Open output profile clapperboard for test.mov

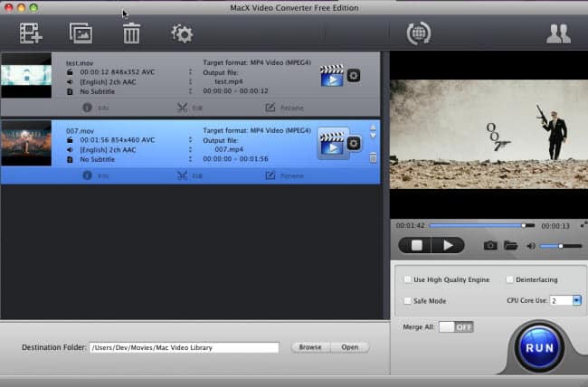tap(332, 76)
